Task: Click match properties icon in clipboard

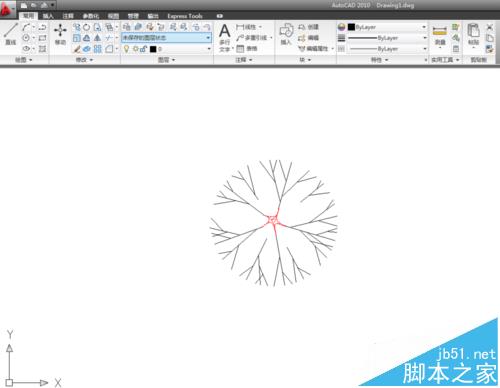Action: point(489,49)
